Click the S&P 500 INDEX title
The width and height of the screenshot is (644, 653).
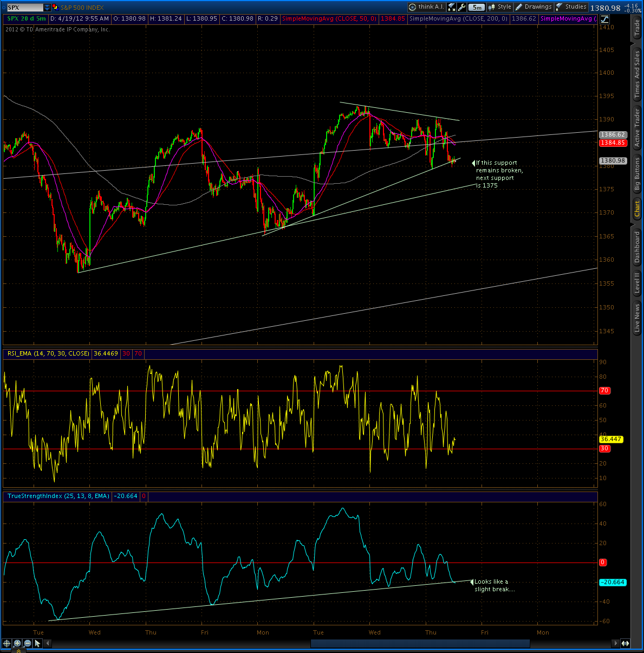[x=82, y=8]
